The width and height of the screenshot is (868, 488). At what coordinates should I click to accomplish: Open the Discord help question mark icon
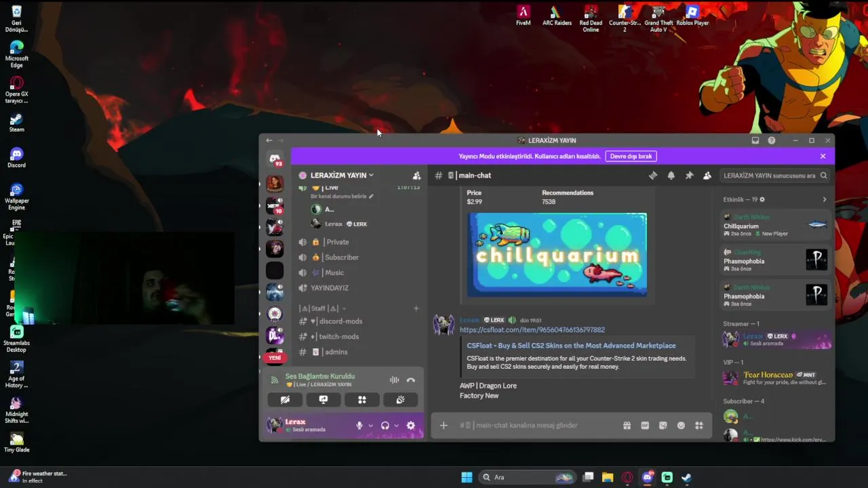[x=771, y=140]
